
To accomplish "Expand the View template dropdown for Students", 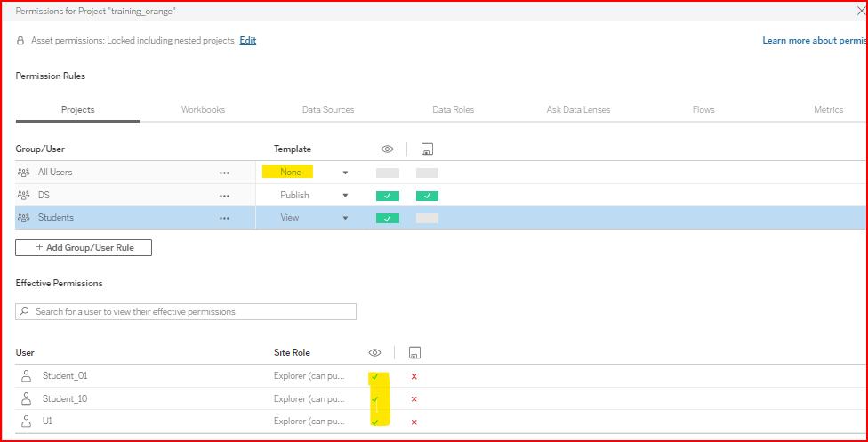I will (x=345, y=218).
